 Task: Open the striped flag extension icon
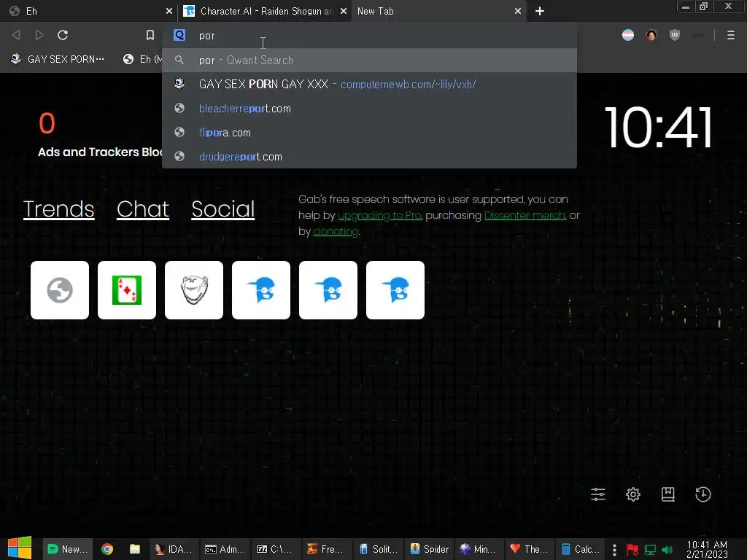pyautogui.click(x=628, y=35)
